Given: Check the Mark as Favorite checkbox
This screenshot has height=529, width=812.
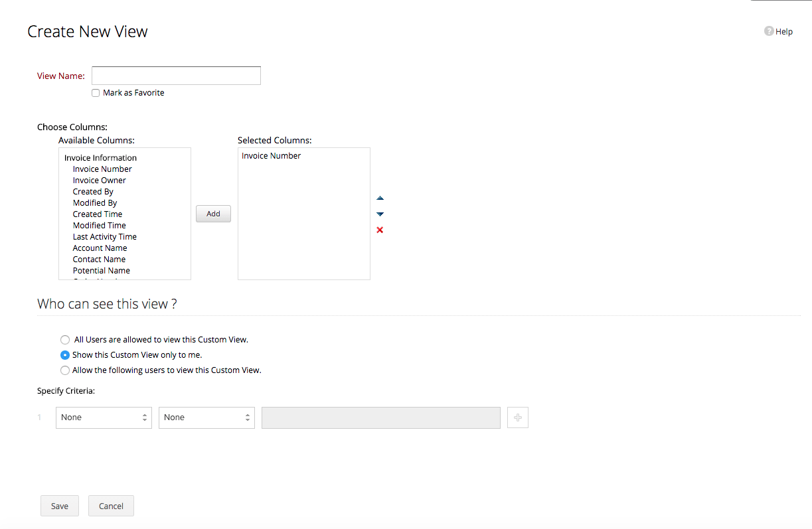Looking at the screenshot, I should point(96,94).
